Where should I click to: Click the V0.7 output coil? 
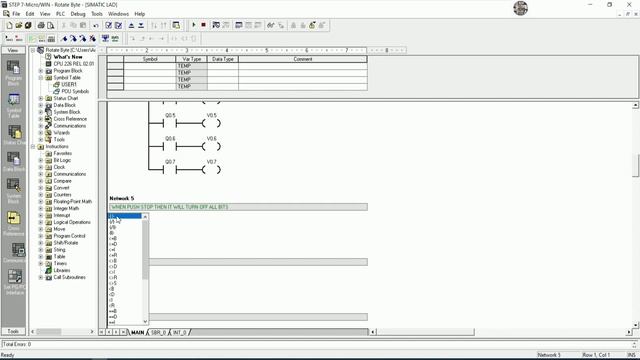[x=211, y=170]
